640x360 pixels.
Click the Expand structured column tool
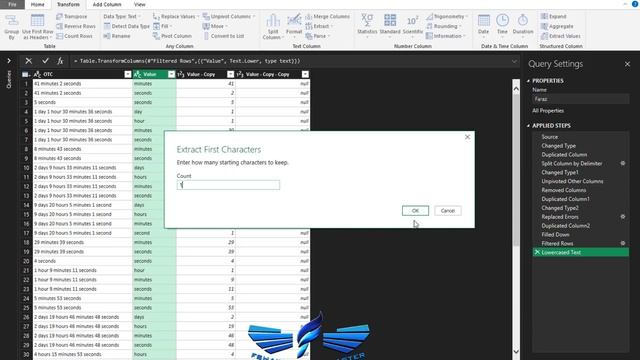click(553, 16)
